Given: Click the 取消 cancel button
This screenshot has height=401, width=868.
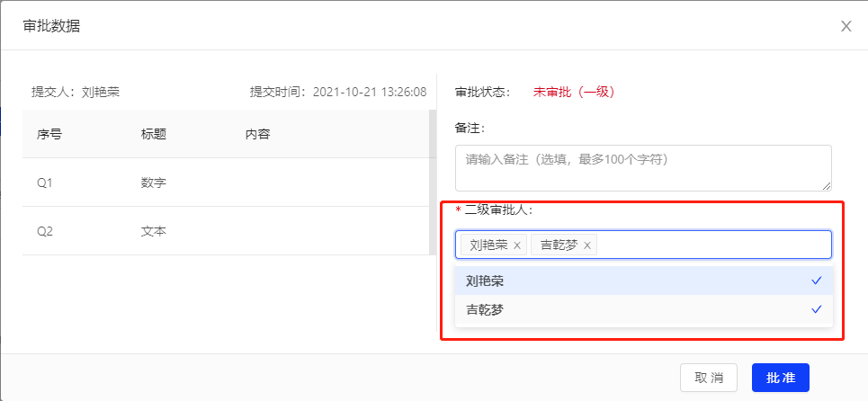Looking at the screenshot, I should coord(709,378).
